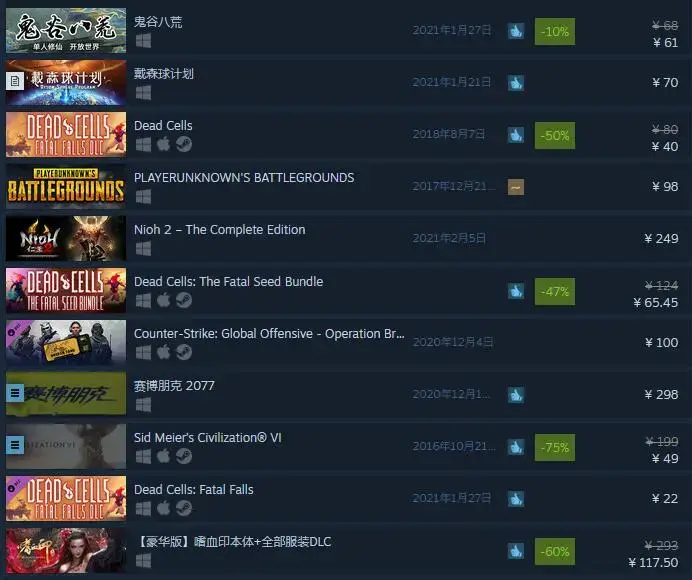Click the -75% discount badge for Civilization VI
Viewport: 692px width, 580px height.
click(x=555, y=448)
